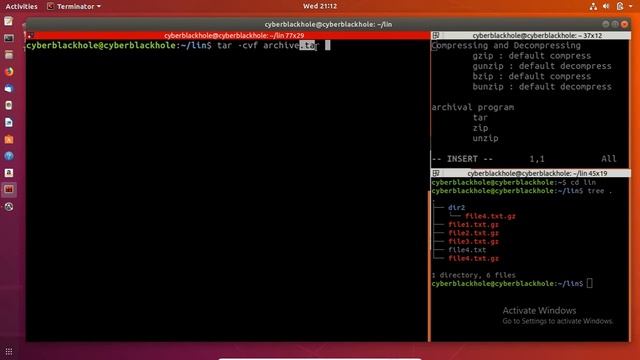640x360 pixels.
Task: Click 'bzip : default compress' line
Action: (531, 76)
